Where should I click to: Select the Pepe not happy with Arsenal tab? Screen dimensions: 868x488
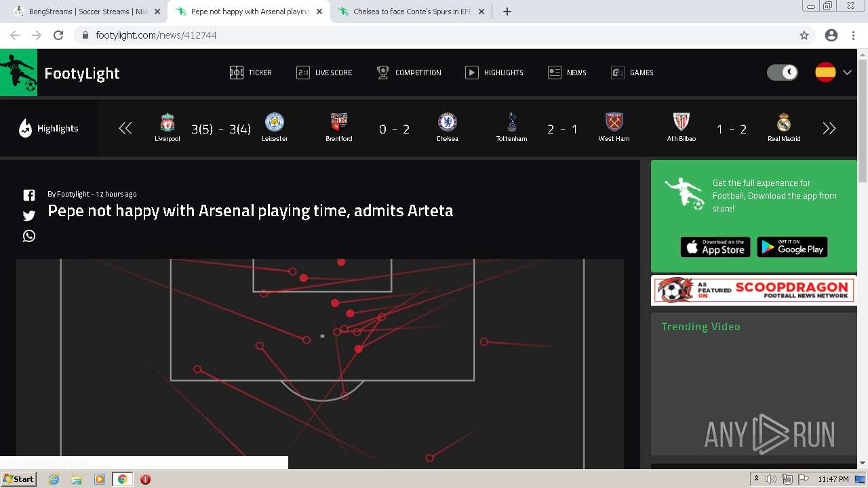250,12
